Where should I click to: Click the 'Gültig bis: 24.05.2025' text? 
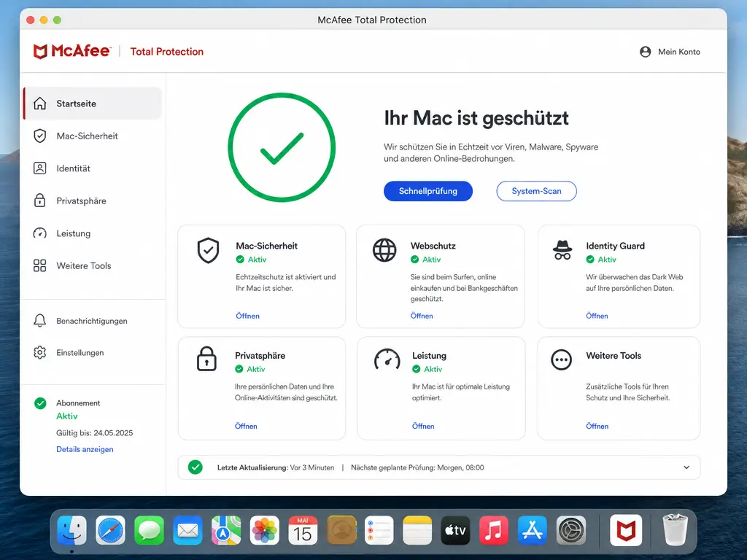pos(94,433)
